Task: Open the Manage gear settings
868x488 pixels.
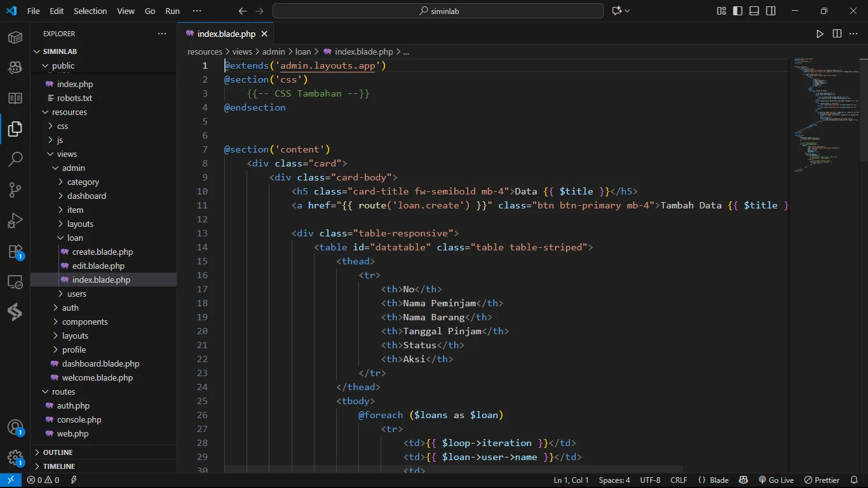Action: pos(15,457)
